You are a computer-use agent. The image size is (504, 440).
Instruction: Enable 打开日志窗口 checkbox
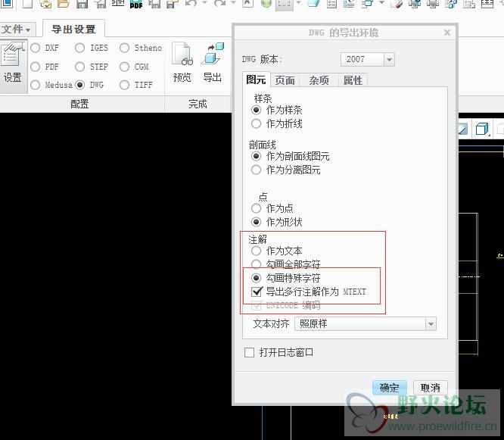pyautogui.click(x=250, y=352)
